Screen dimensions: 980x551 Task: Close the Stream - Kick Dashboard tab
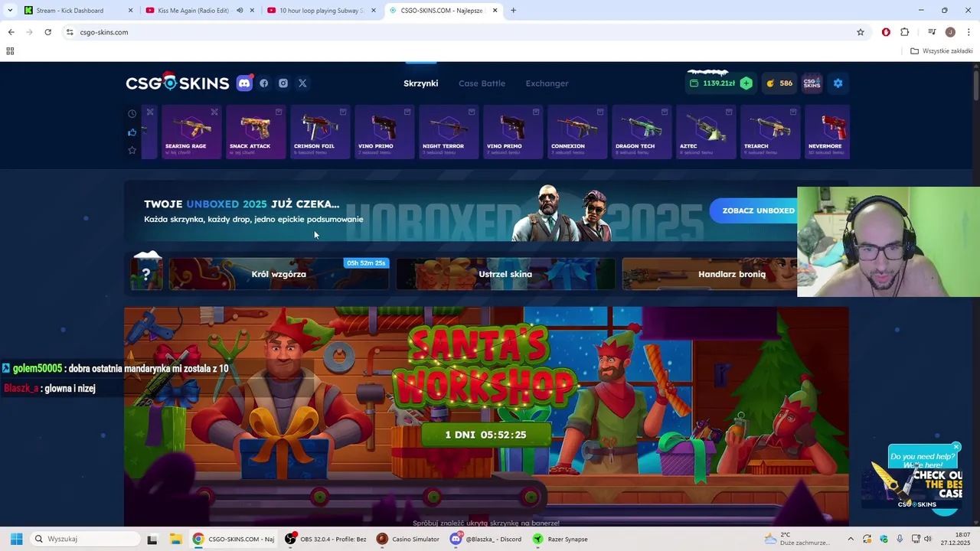point(130,11)
